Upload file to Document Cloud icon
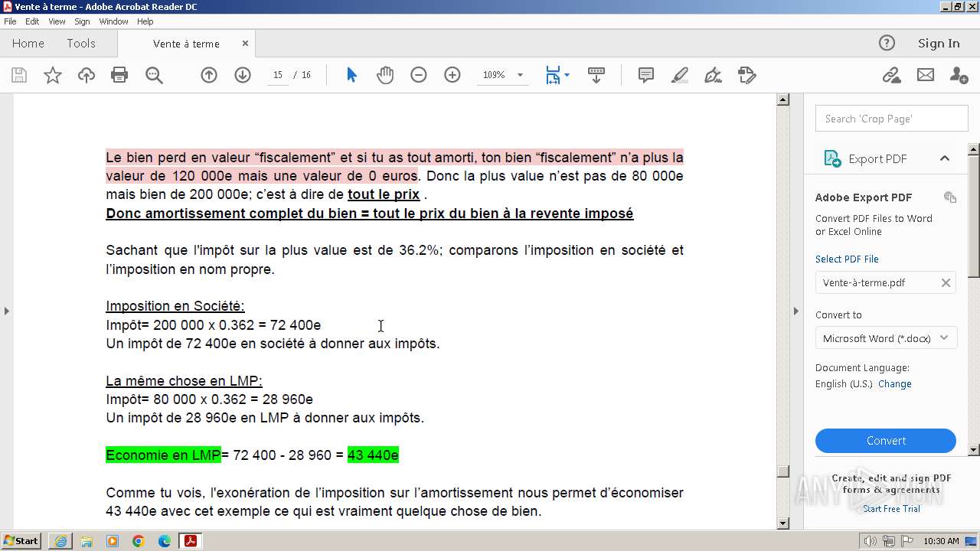The height and width of the screenshot is (551, 980). 87,75
